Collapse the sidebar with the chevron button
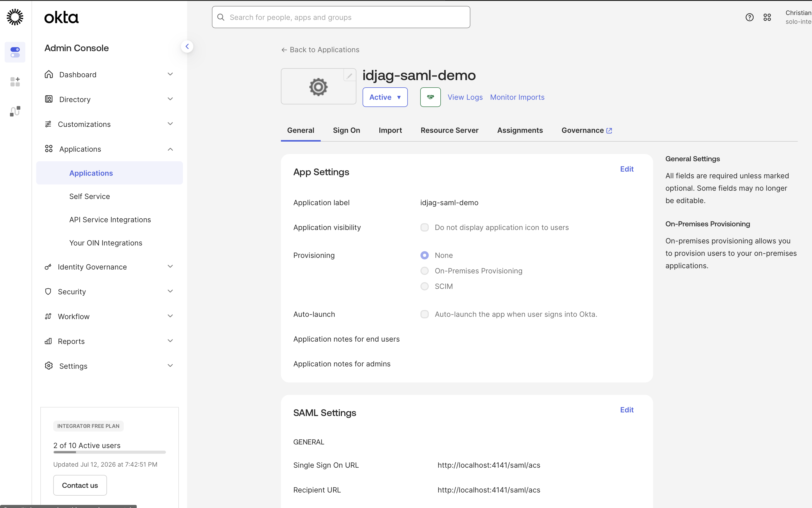The image size is (812, 508). 187,46
